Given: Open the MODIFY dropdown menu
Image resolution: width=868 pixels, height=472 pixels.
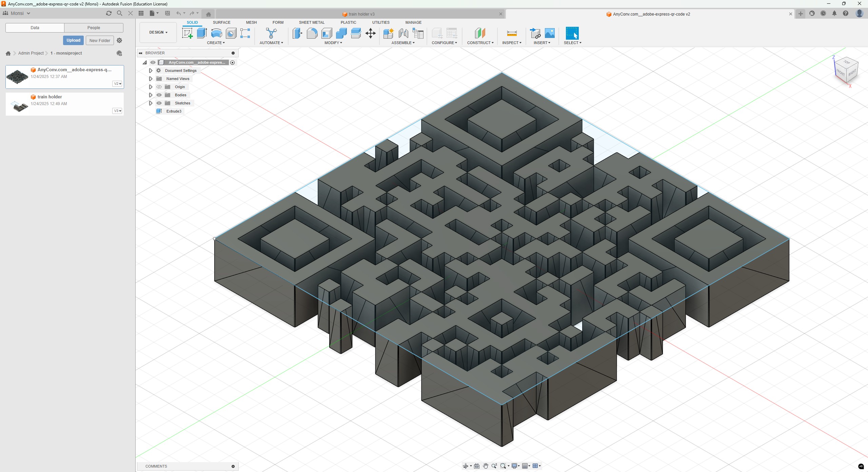Looking at the screenshot, I should point(333,43).
